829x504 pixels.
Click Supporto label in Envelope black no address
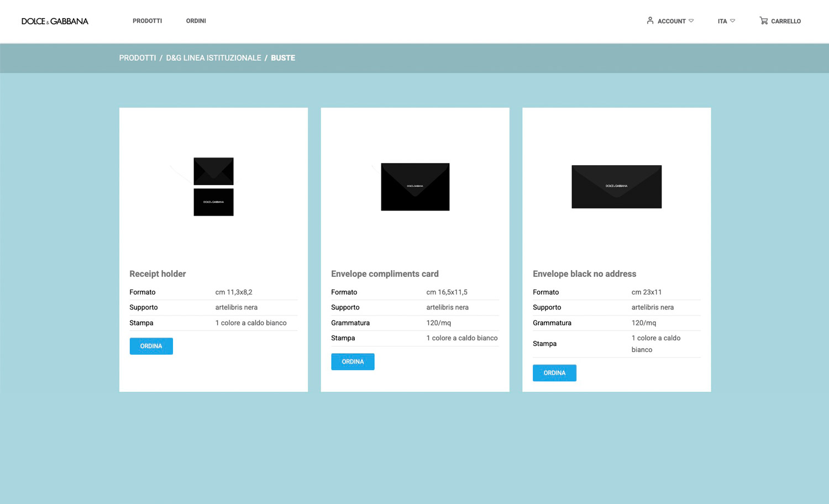click(547, 307)
